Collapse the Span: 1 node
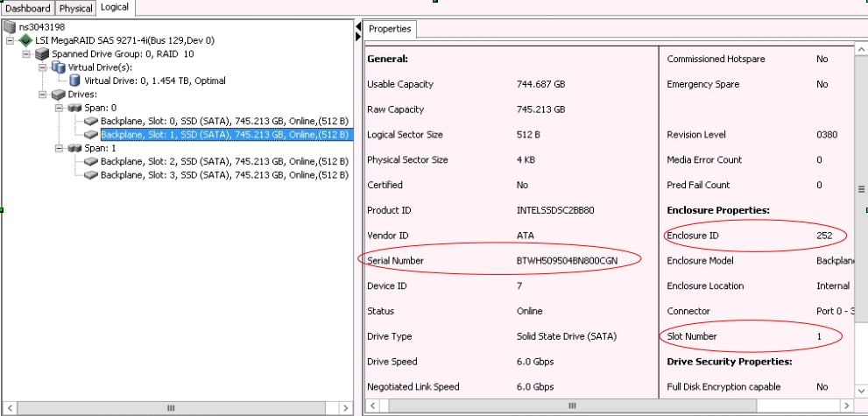 coord(60,148)
